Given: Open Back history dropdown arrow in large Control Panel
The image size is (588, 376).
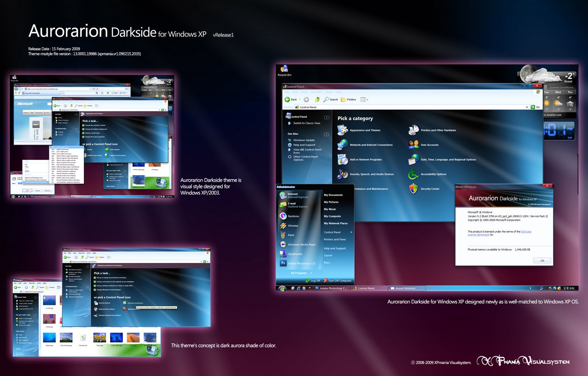Looking at the screenshot, I should coord(300,100).
